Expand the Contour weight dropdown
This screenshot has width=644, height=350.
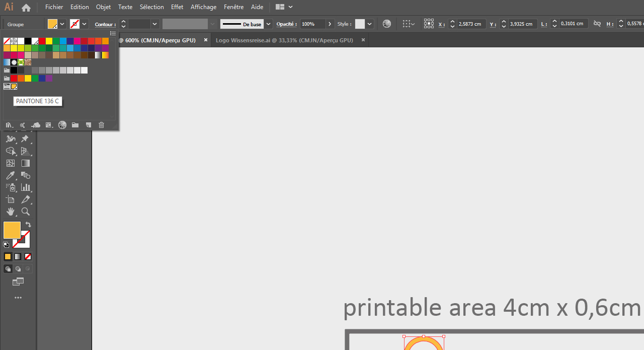click(x=155, y=24)
